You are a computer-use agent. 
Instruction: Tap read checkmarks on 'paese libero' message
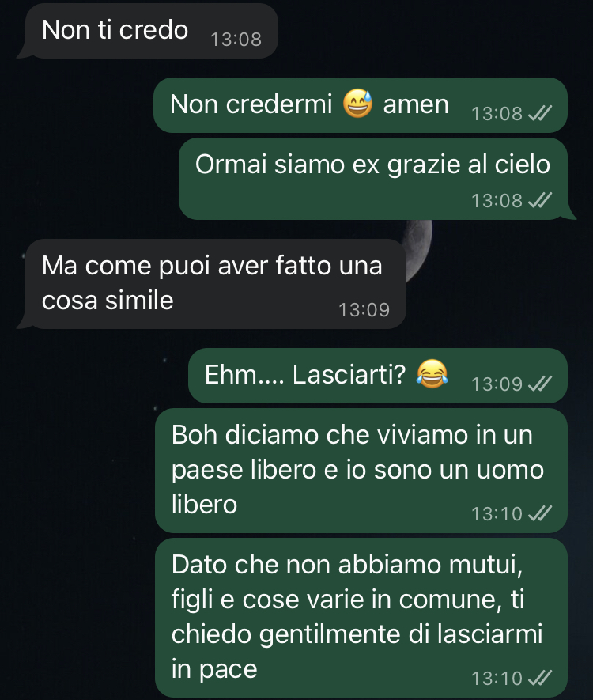[540, 513]
